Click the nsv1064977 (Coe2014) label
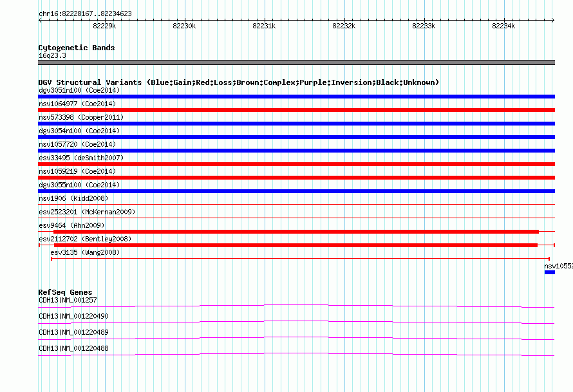This screenshot has height=392, width=573. point(77,104)
